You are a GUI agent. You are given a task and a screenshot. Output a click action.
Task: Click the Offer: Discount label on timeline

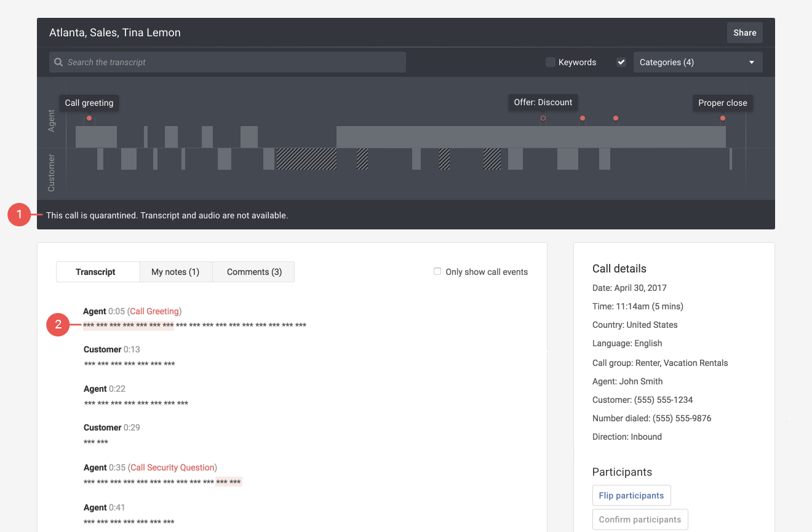pyautogui.click(x=543, y=102)
